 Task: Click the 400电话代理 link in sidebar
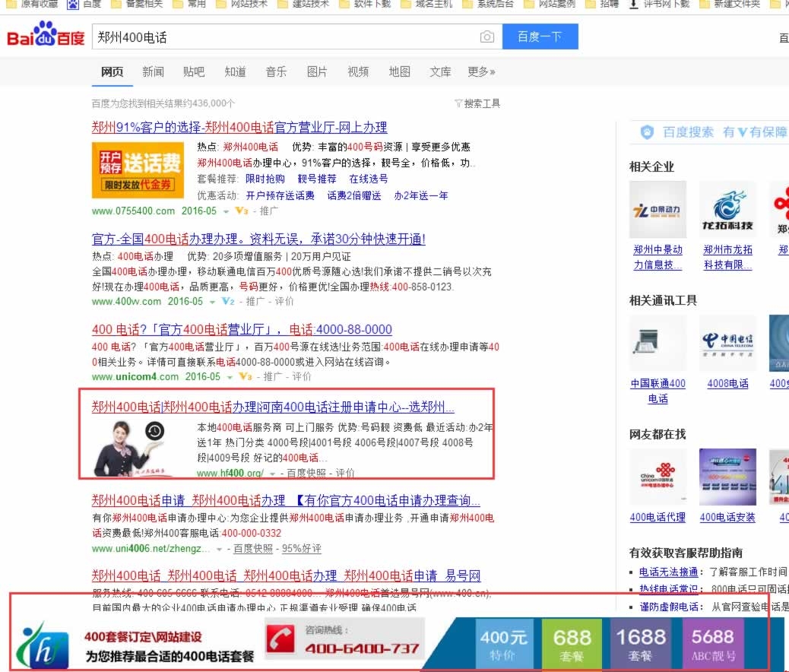point(657,517)
